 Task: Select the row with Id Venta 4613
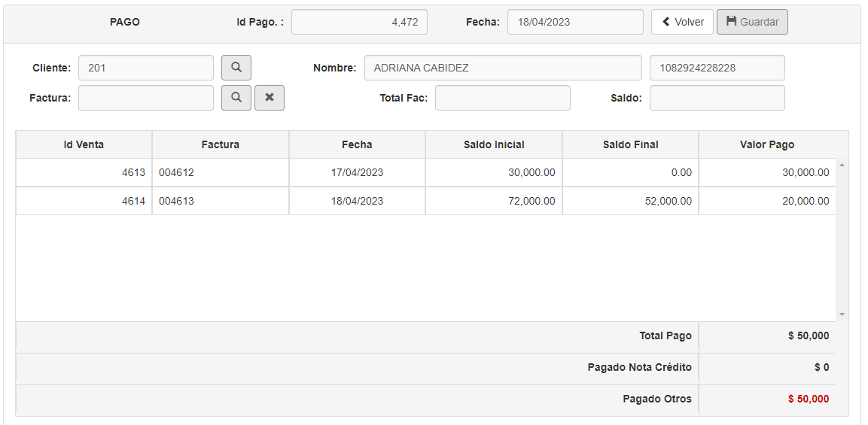(x=84, y=172)
